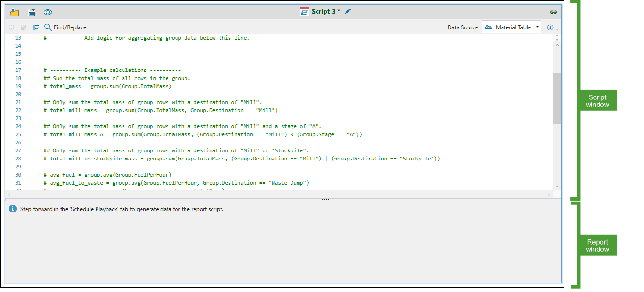Click the pane splitter dots handle
Viewport: 644px width, 292px height.
[326, 200]
